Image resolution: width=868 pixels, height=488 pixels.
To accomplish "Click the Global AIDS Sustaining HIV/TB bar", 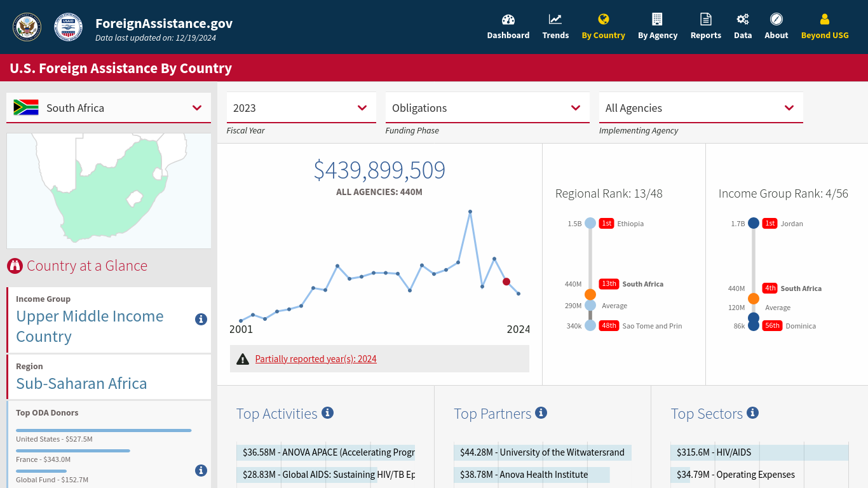I will [x=308, y=475].
